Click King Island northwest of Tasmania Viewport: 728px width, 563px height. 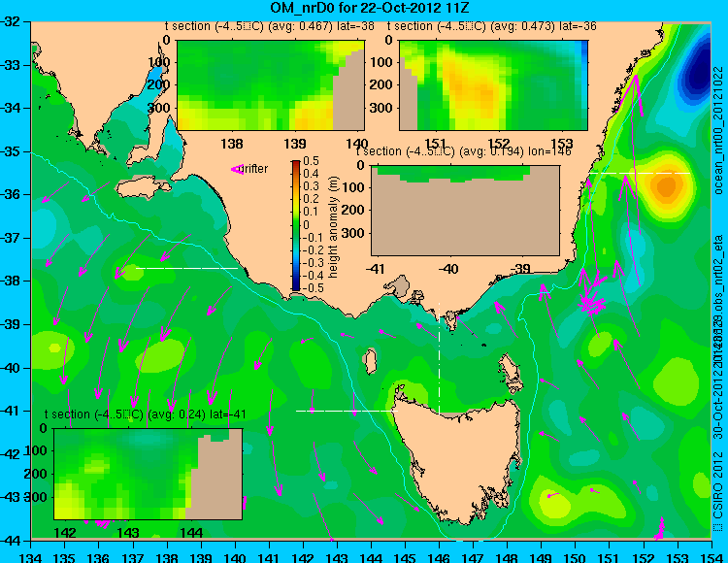click(x=370, y=361)
